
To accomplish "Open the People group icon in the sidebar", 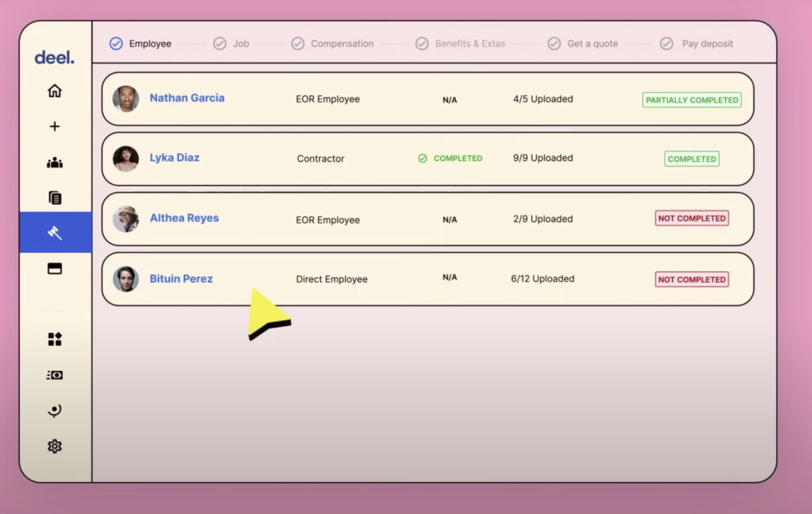I will (x=55, y=163).
